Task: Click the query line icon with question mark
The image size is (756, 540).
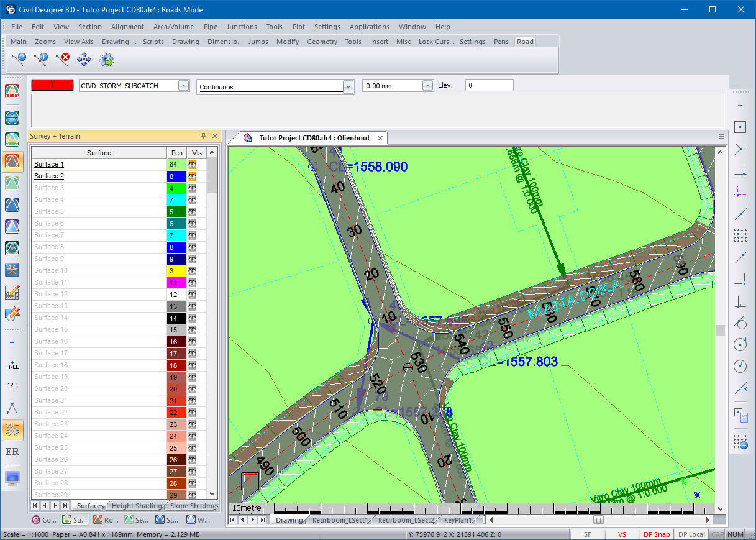Action: pos(19,60)
